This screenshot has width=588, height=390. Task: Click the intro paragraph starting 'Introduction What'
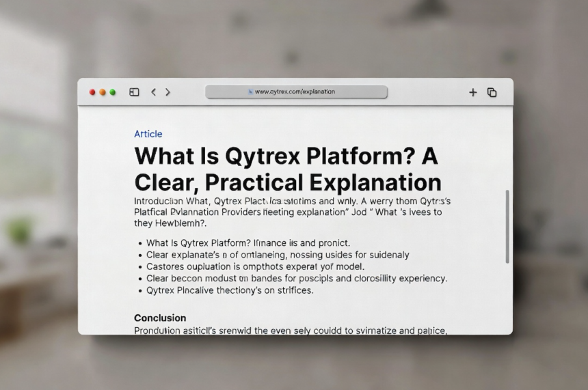[293, 212]
